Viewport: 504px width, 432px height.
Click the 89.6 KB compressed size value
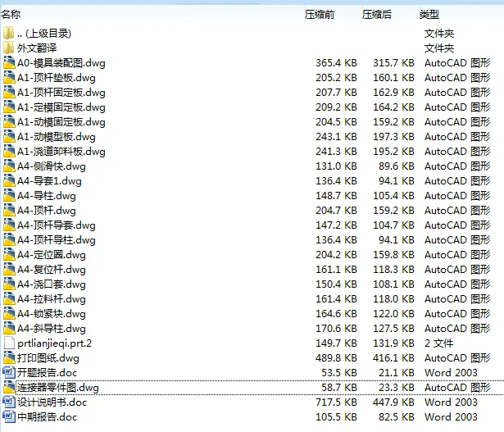click(397, 166)
